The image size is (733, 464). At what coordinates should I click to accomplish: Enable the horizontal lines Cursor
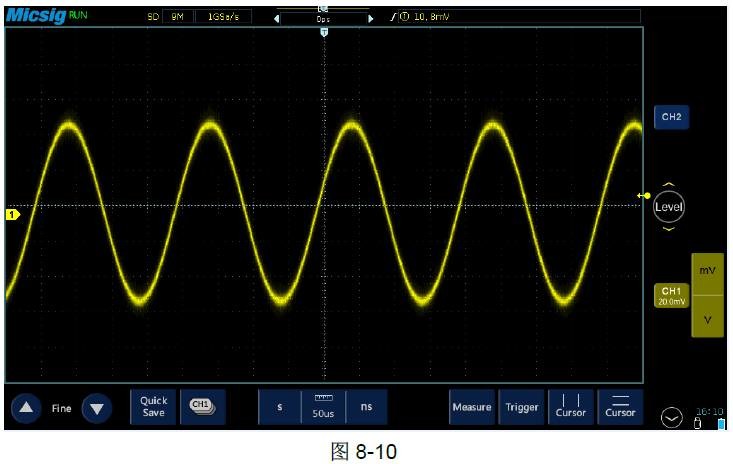620,407
